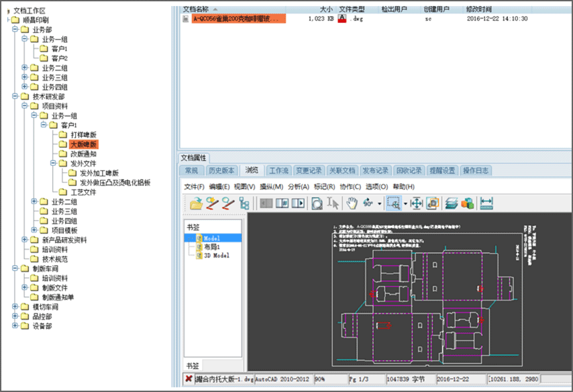
Task: Select the 3D Model bookmark item
Action: [216, 256]
